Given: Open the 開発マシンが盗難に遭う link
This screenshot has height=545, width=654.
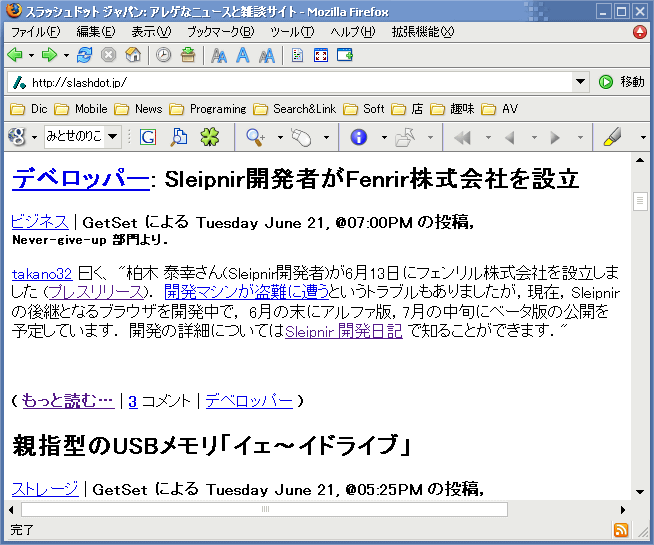Looking at the screenshot, I should click(247, 292).
